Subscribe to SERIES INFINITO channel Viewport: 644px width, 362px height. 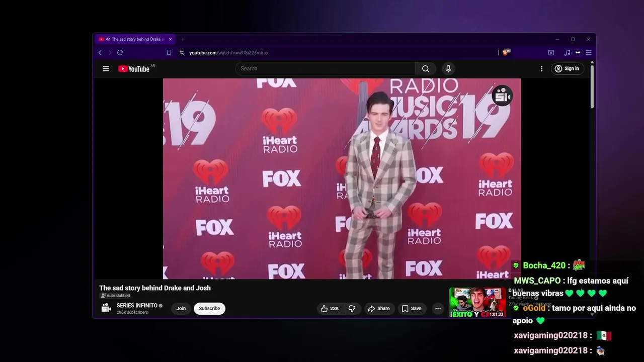coord(209,309)
